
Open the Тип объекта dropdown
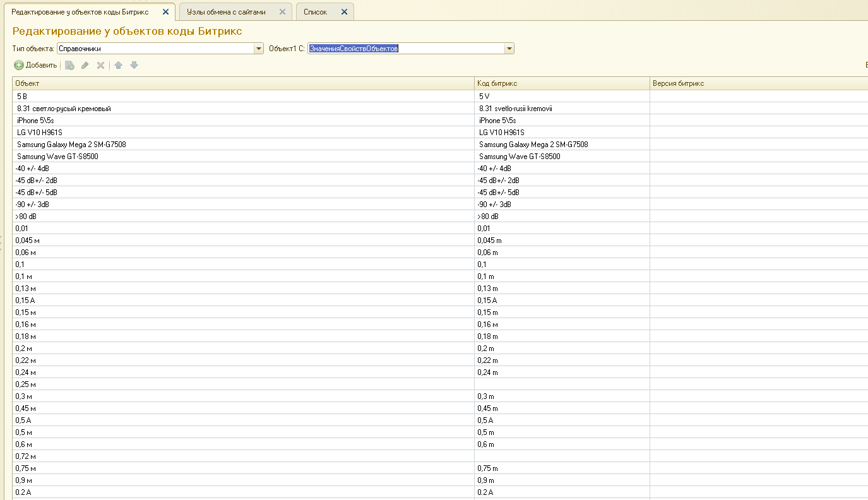[x=259, y=49]
